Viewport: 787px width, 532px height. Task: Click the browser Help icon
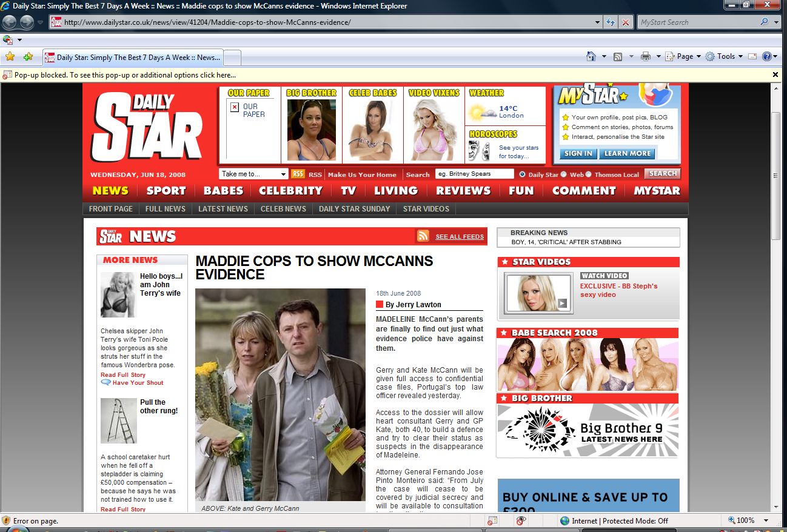pos(767,56)
